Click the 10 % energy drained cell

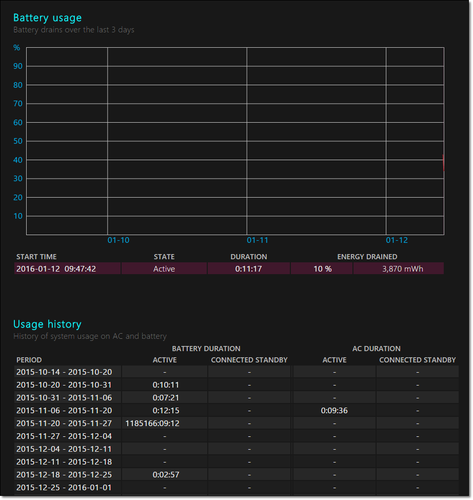[322, 269]
